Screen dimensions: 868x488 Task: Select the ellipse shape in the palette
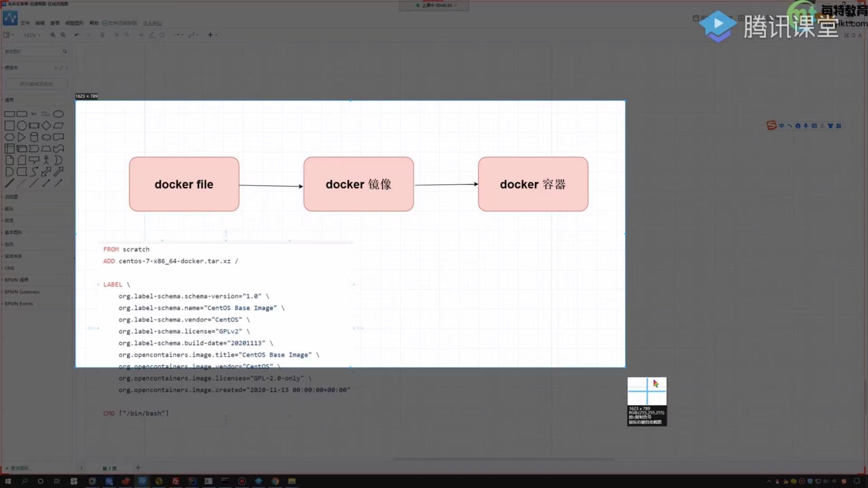coord(58,114)
